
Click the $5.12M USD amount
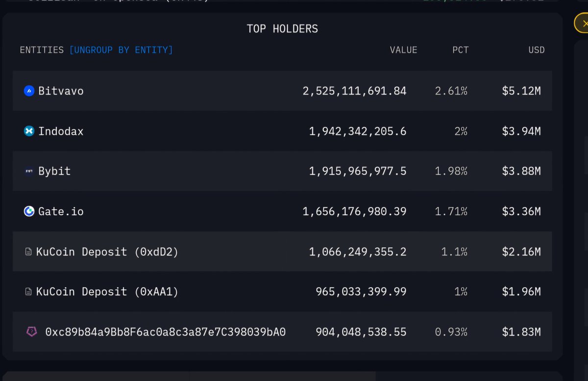pyautogui.click(x=521, y=91)
